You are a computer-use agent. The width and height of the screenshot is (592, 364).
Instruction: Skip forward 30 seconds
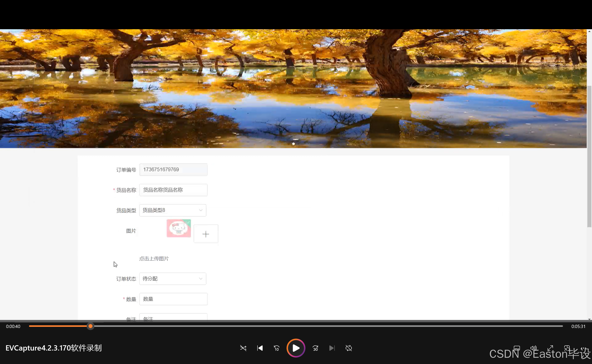coord(315,348)
